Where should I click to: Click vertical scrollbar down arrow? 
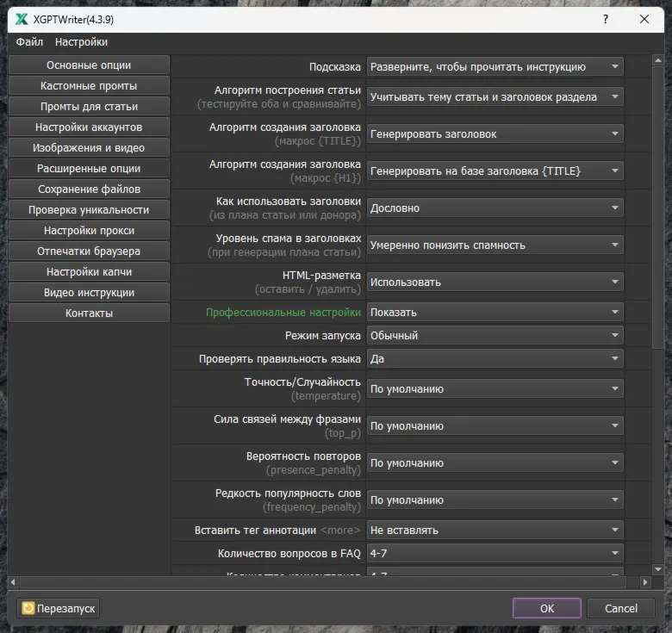click(658, 569)
